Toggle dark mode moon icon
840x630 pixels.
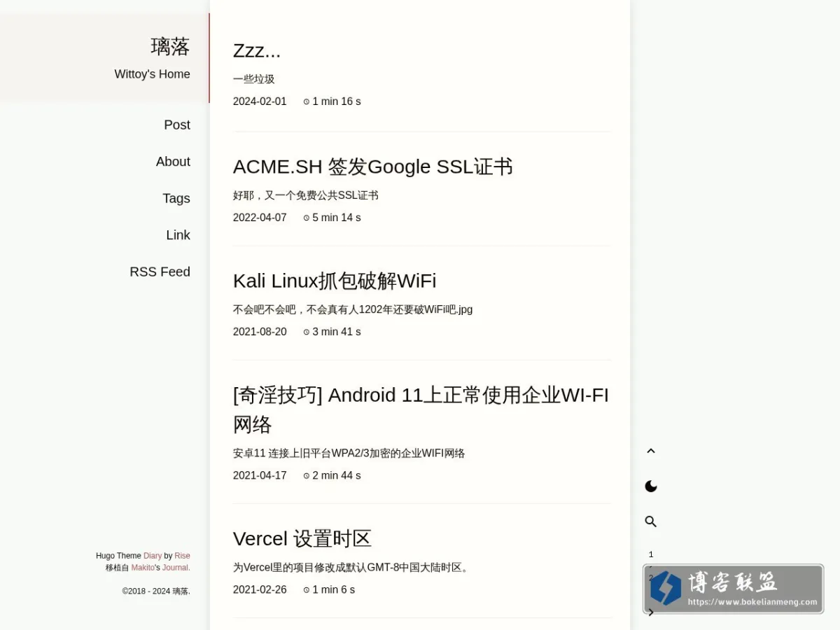(651, 486)
